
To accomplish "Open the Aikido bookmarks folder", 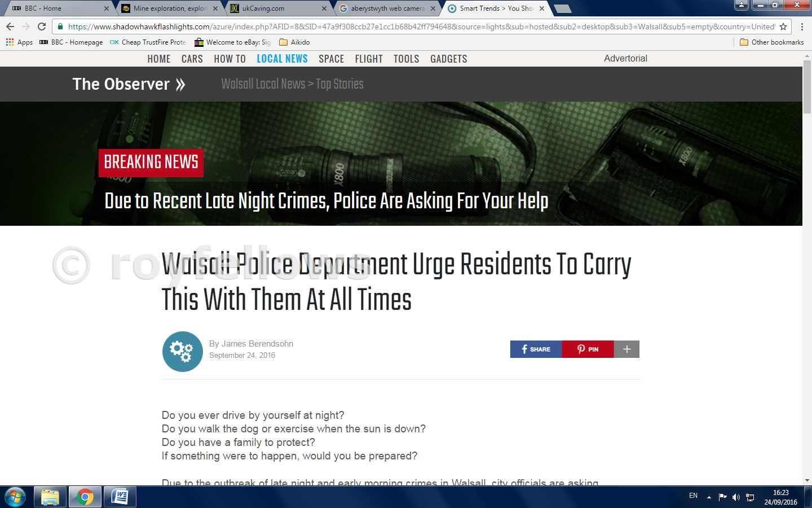I will coord(294,42).
